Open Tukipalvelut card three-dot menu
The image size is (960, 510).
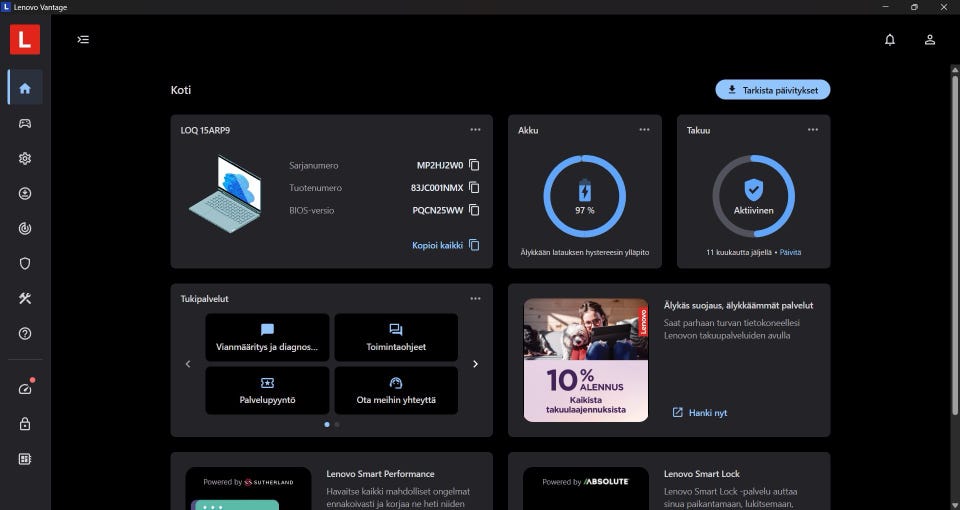pyautogui.click(x=475, y=299)
